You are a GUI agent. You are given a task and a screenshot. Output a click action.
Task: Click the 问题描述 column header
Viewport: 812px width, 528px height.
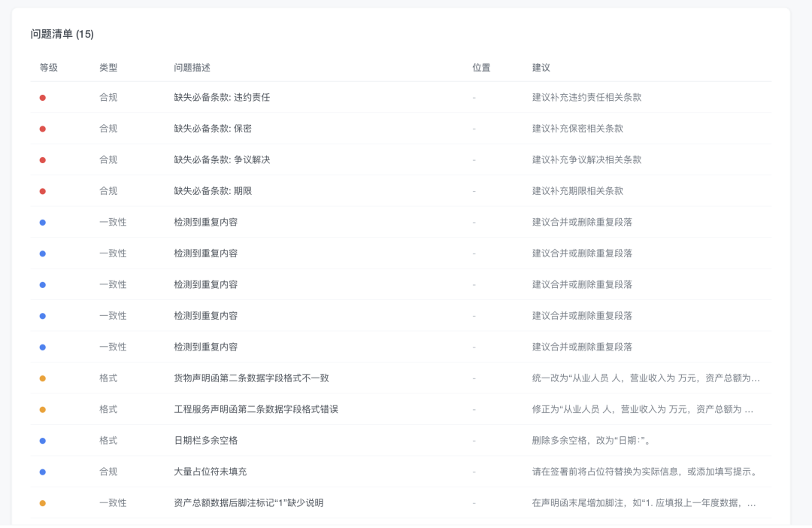[x=192, y=68]
